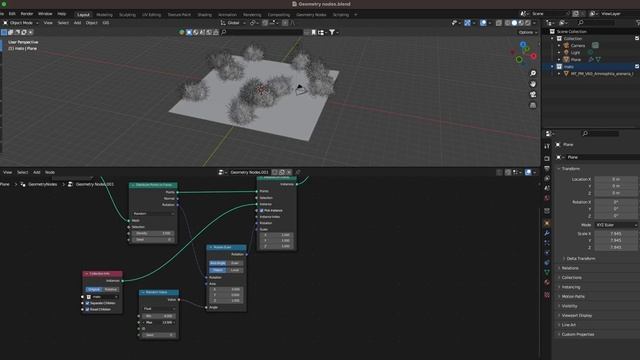This screenshot has width=640, height=360.
Task: Toggle mato collection exclude checkbox in outliner
Action: click(637, 67)
